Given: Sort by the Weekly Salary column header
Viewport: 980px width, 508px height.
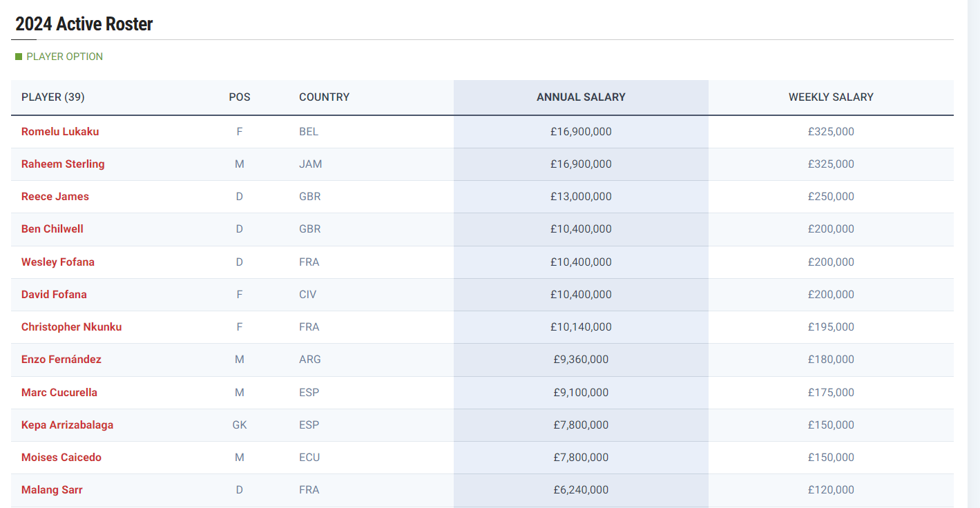Looking at the screenshot, I should (x=831, y=97).
